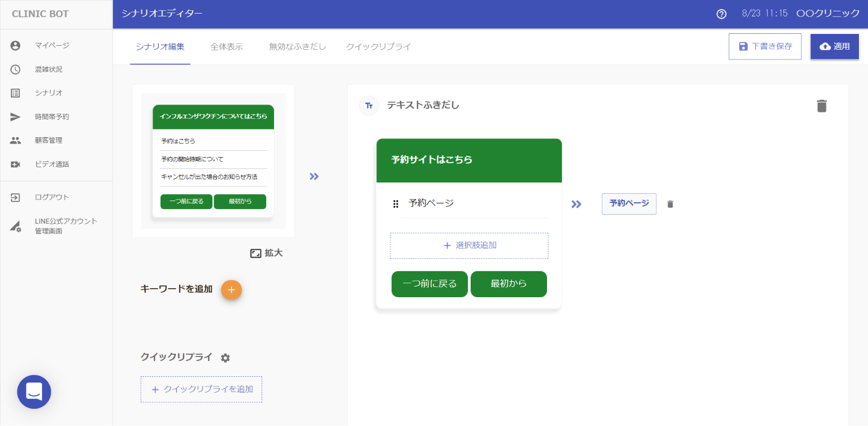Screen dimensions: 868x426
Task: Switch to the 全体表示 tab
Action: pos(227,47)
